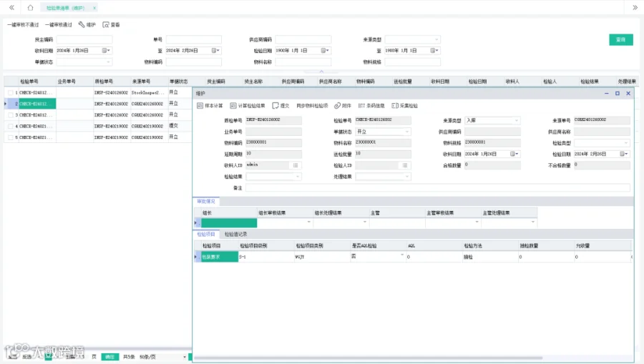The image size is (644, 364).
Task: Click the green 查询 button
Action: [x=620, y=39]
